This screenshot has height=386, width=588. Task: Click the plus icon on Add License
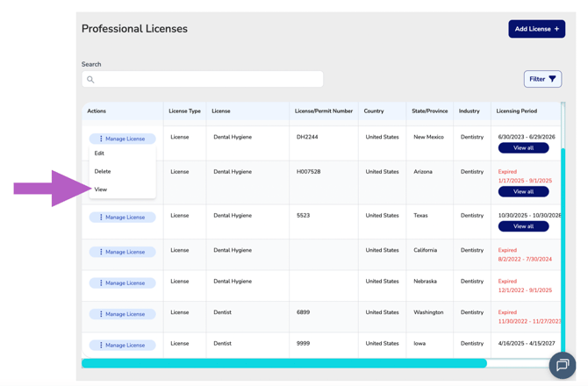pos(556,29)
